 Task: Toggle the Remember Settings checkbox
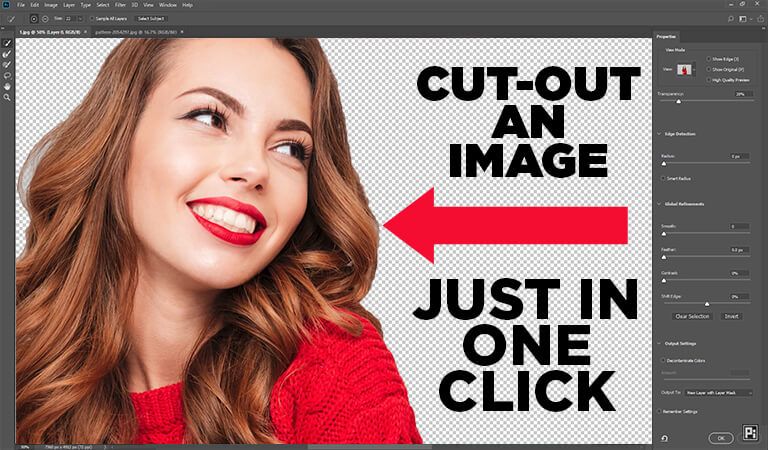[x=659, y=412]
